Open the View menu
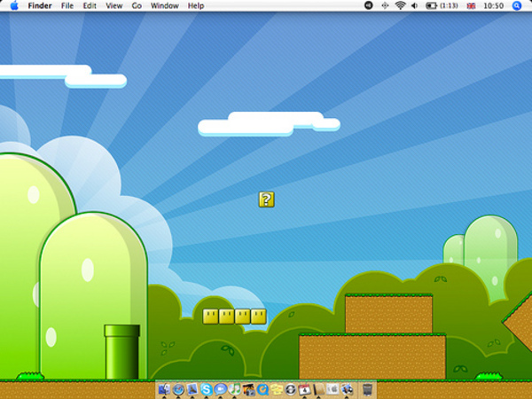532x399 pixels. pos(114,6)
